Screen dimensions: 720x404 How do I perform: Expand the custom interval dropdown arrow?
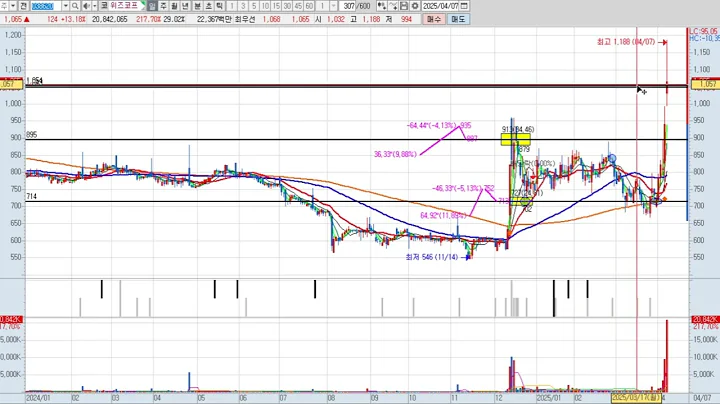click(334, 6)
